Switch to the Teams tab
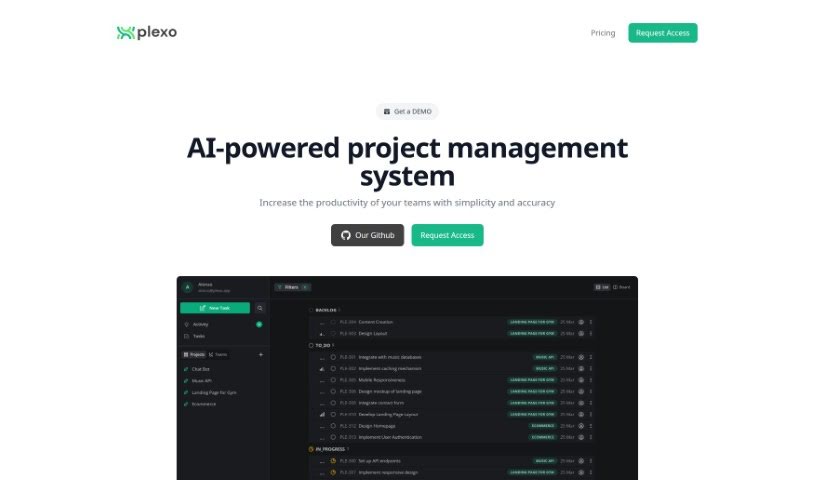 tap(218, 355)
